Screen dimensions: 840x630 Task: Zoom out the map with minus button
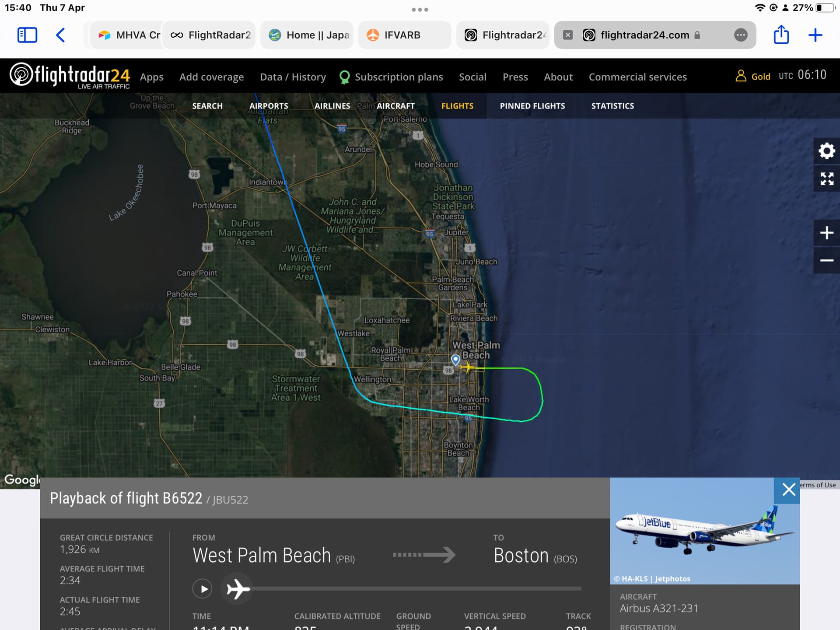coord(826,260)
